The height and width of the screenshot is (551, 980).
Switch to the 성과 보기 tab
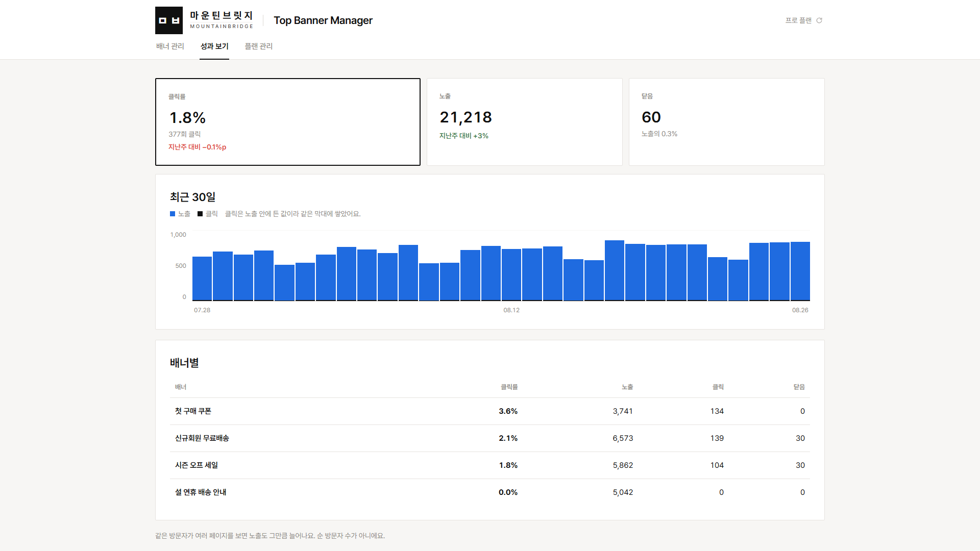pos(214,46)
